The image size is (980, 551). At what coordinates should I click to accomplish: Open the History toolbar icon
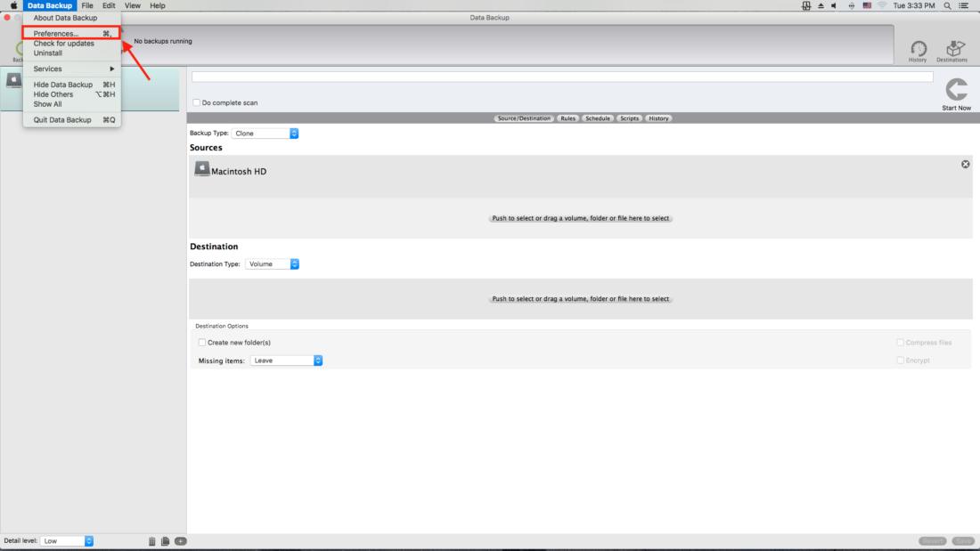(x=918, y=49)
